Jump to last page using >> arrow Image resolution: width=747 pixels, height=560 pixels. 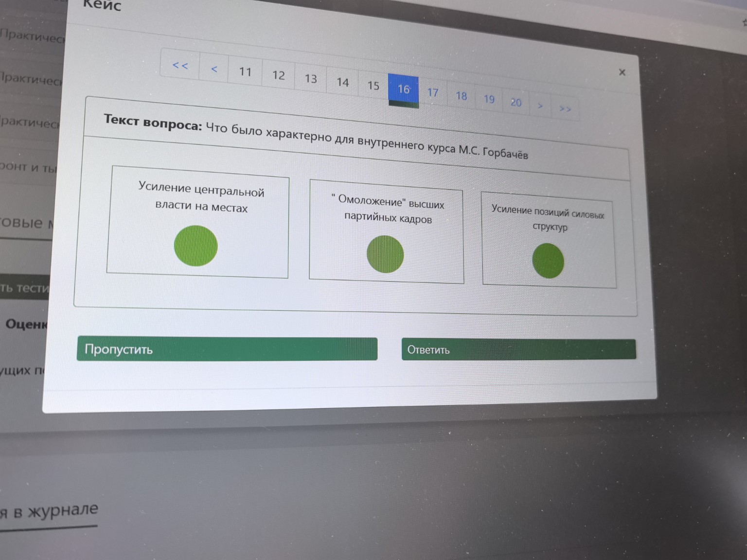[x=565, y=109]
